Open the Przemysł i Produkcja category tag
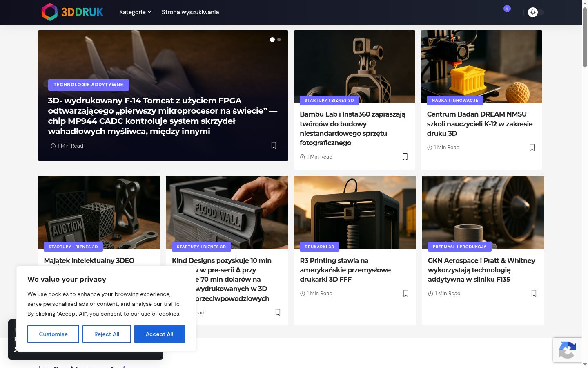Image resolution: width=588 pixels, height=368 pixels. [x=460, y=247]
